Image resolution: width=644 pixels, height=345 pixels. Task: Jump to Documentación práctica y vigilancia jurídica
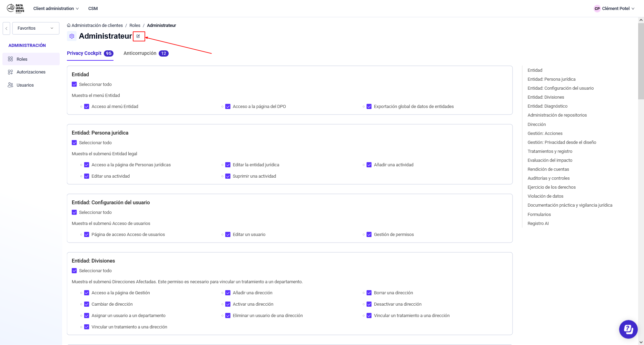[570, 205]
